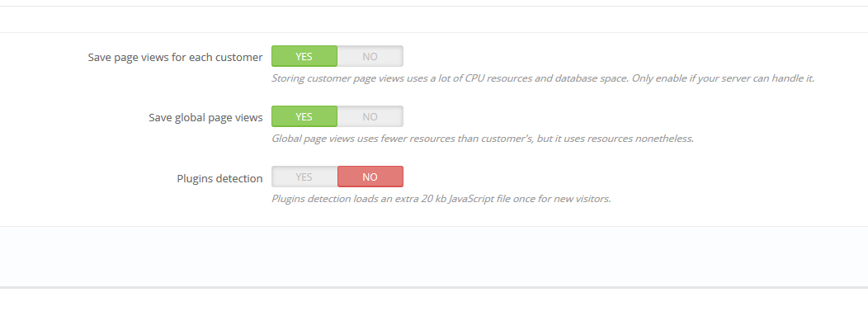Select YES for Save global page views

pyautogui.click(x=304, y=116)
